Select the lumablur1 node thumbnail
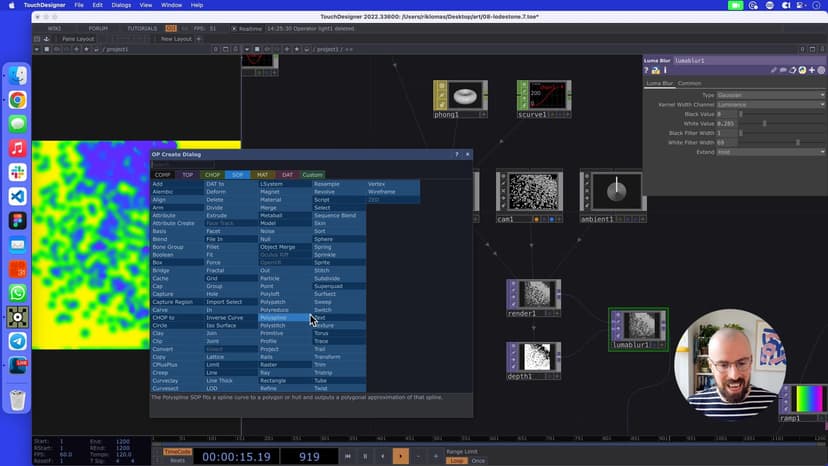The image size is (828, 466). (639, 325)
